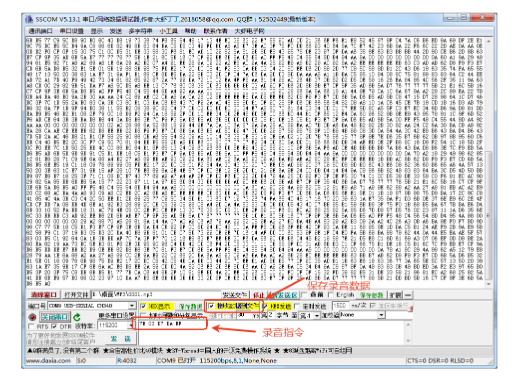The image size is (513, 376).
Task: Click the 清除窗口 button
Action: tap(44, 295)
